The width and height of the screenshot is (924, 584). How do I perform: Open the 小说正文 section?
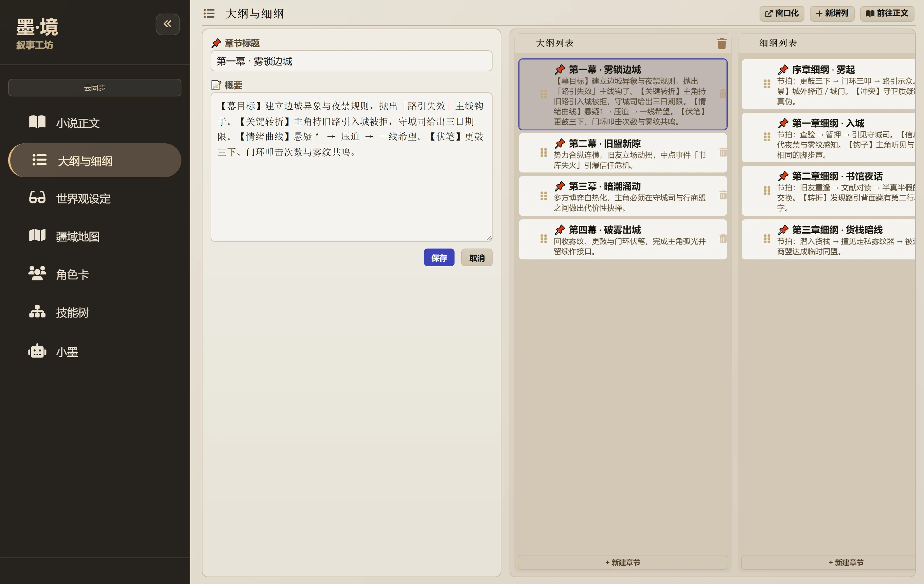(x=95, y=123)
